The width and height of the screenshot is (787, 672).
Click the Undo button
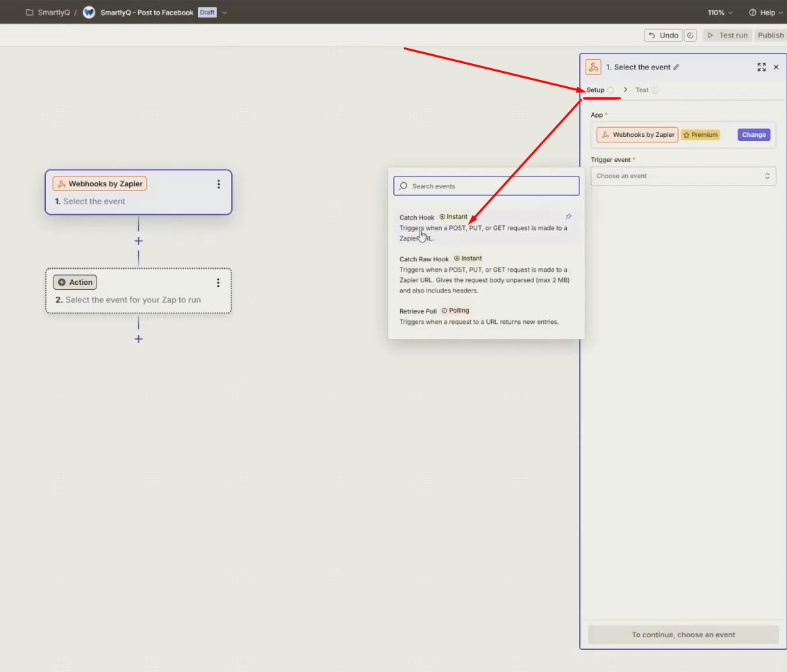pyautogui.click(x=663, y=35)
